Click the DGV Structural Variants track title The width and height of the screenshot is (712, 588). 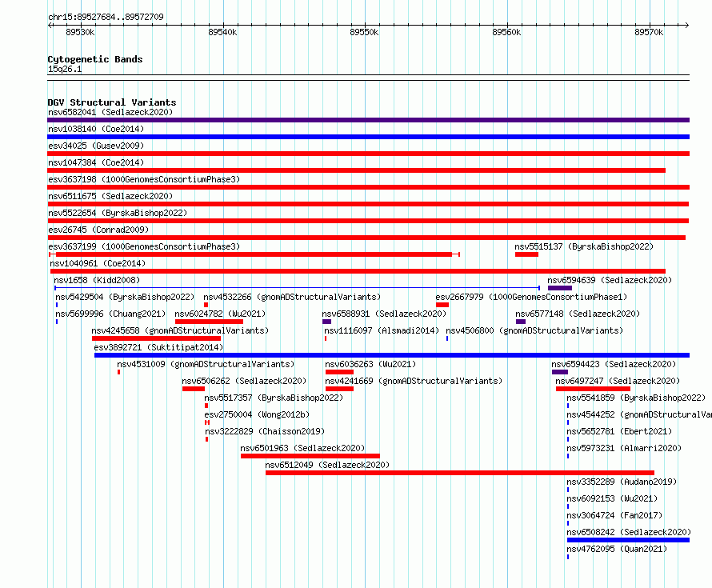coord(112,102)
